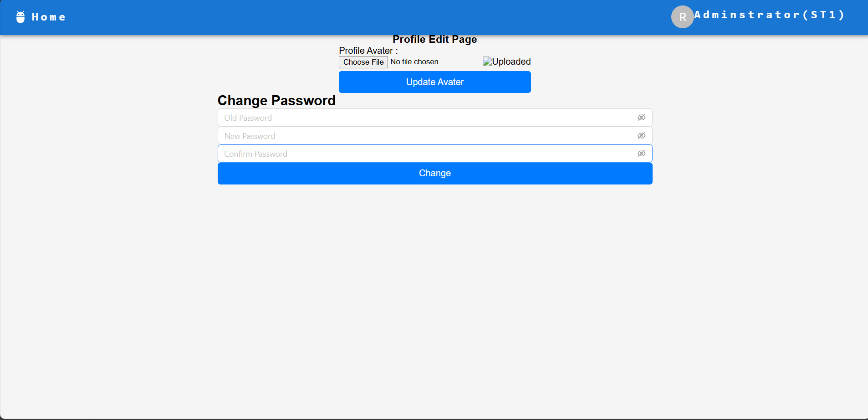Open the Home link in the navbar

click(x=49, y=17)
